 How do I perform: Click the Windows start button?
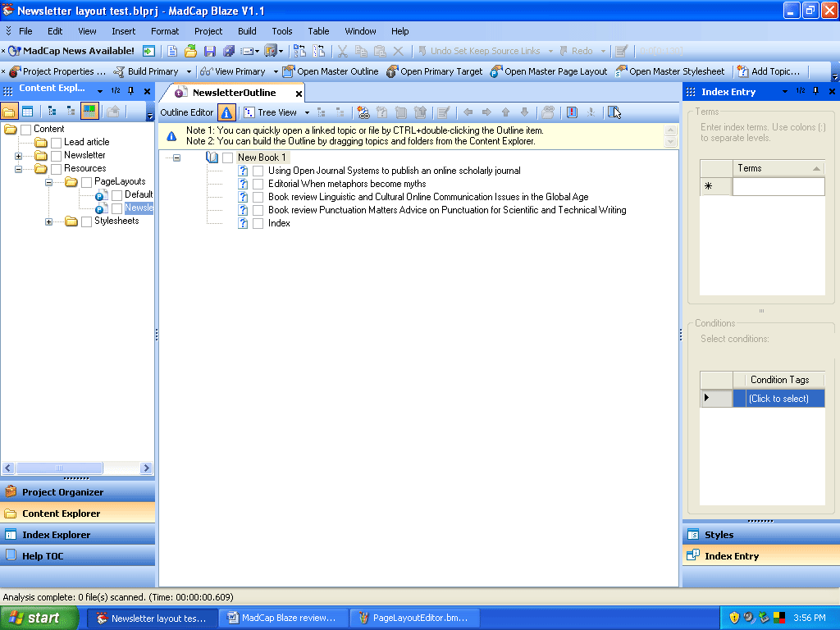click(x=39, y=618)
